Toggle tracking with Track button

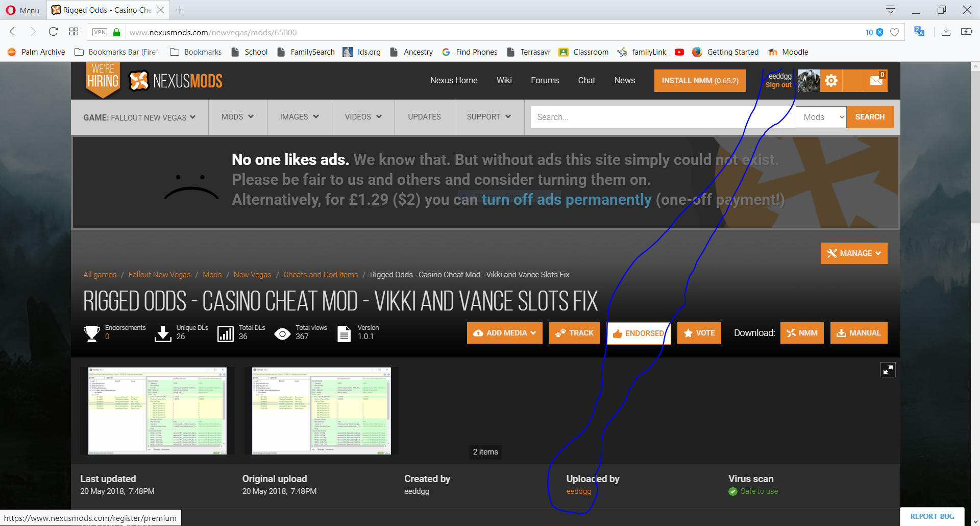[574, 333]
